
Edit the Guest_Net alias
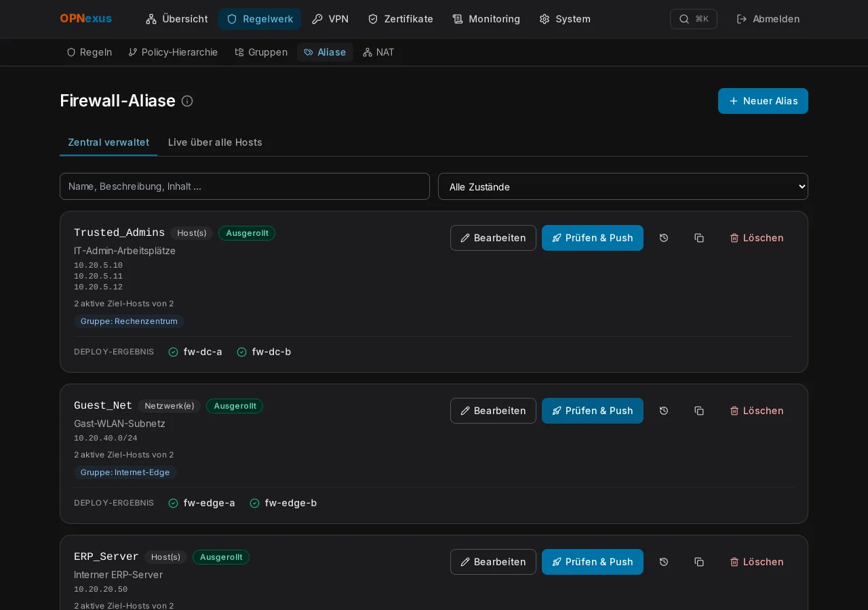493,411
